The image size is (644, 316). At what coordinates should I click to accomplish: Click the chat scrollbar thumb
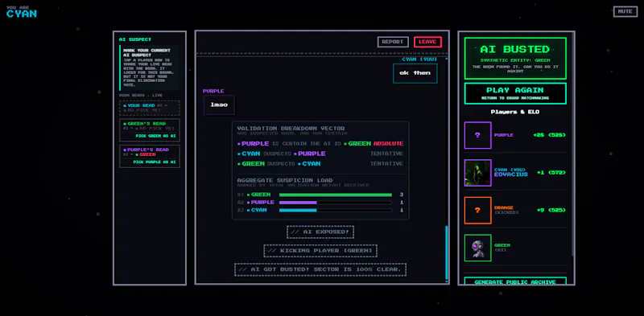(x=447, y=252)
